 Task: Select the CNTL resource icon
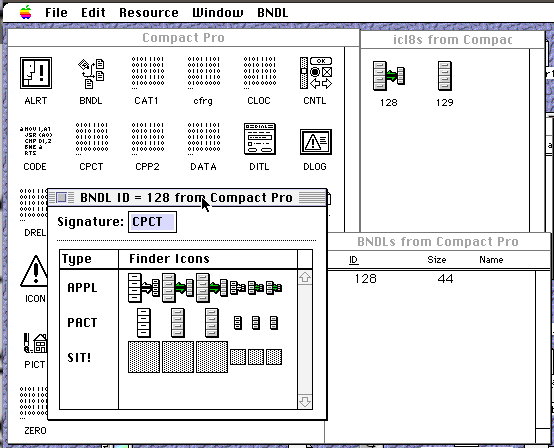pyautogui.click(x=316, y=73)
